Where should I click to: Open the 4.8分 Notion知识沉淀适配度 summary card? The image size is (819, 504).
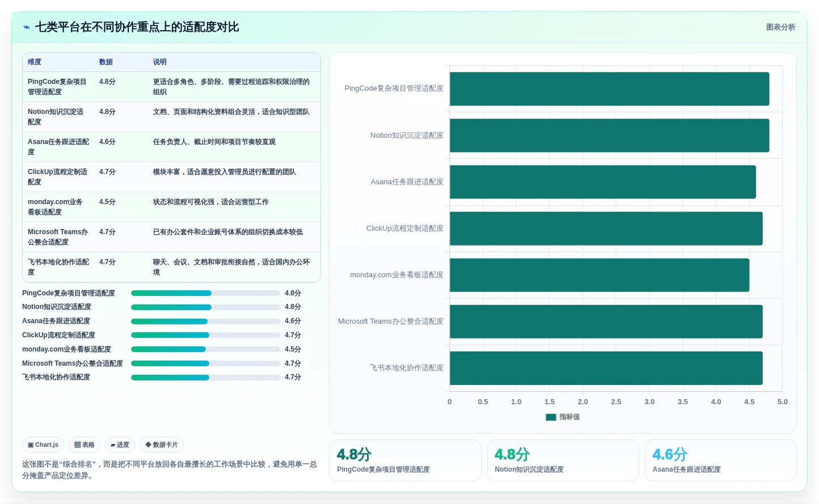(563, 460)
